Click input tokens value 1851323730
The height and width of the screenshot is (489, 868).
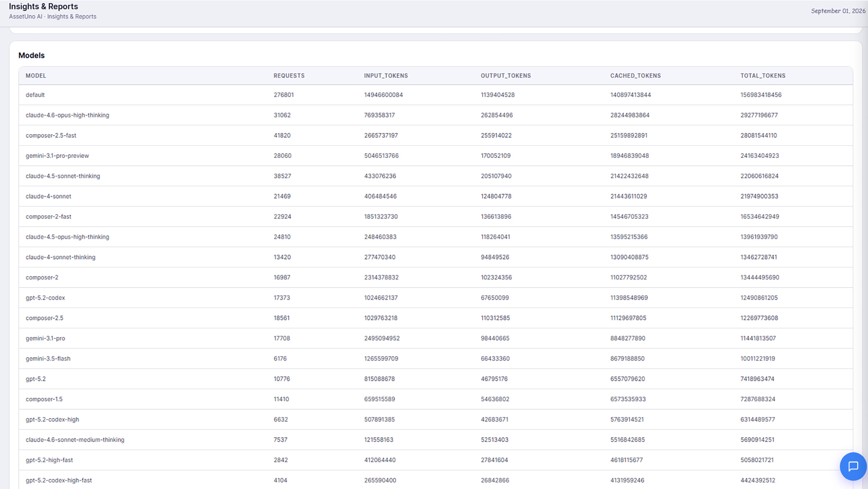coord(381,217)
